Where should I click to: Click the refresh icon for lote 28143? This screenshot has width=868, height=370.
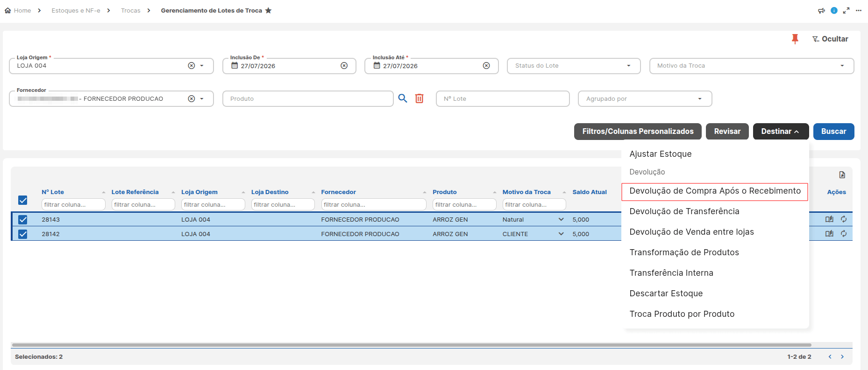[x=844, y=219]
